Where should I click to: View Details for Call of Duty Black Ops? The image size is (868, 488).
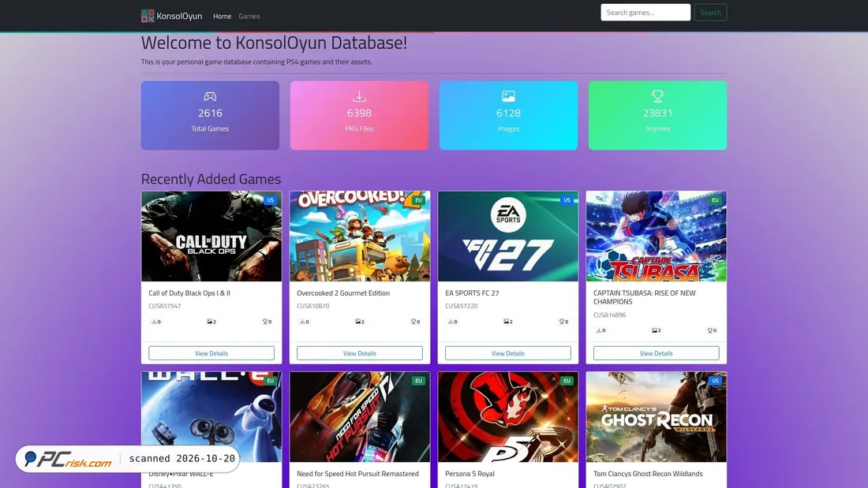tap(211, 353)
